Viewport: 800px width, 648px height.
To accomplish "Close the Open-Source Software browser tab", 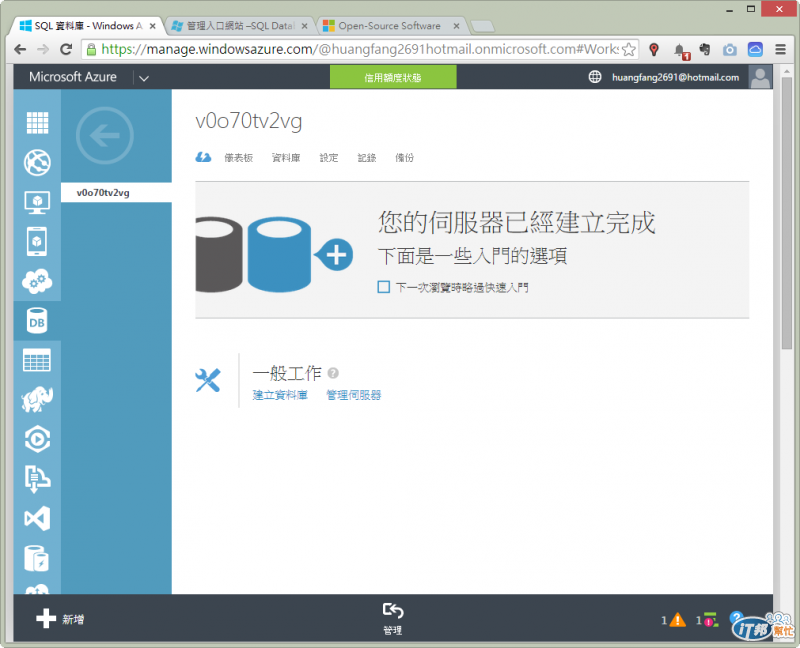I will pos(456,26).
